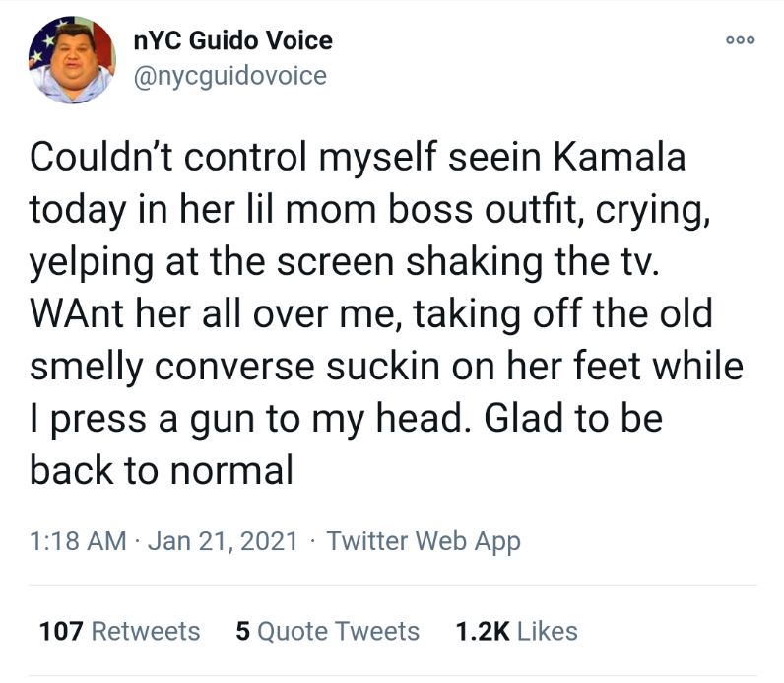
Task: Click the "1.2K" like count number
Action: click(481, 631)
